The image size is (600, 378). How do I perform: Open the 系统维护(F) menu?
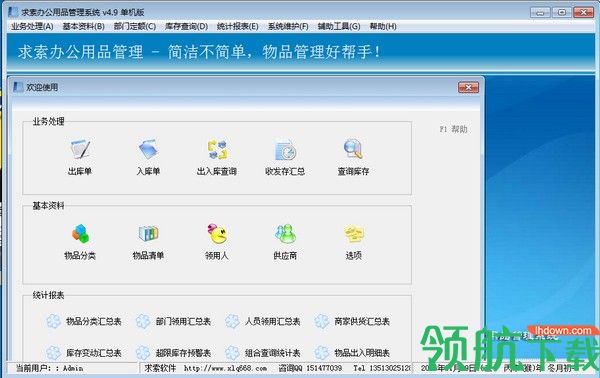tap(288, 26)
